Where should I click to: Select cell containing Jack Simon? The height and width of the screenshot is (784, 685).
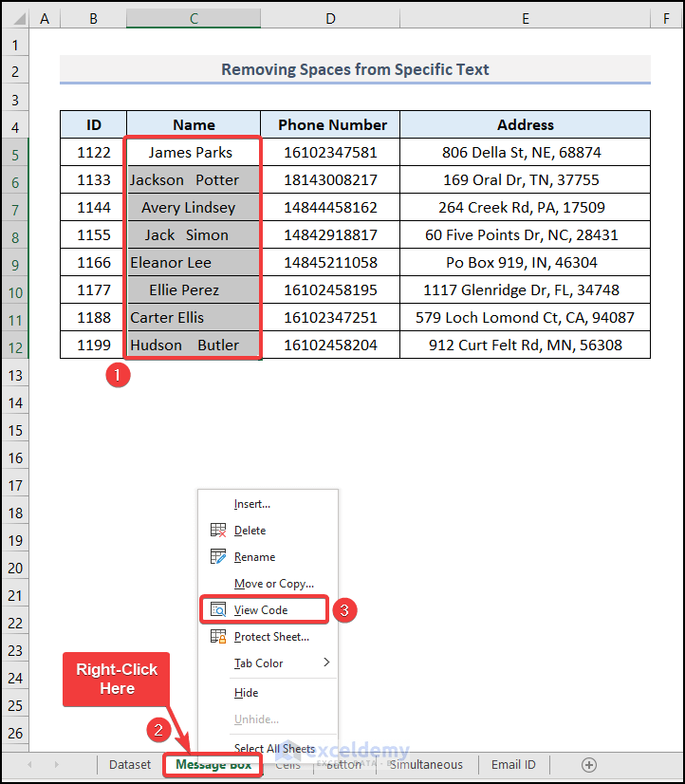point(194,234)
